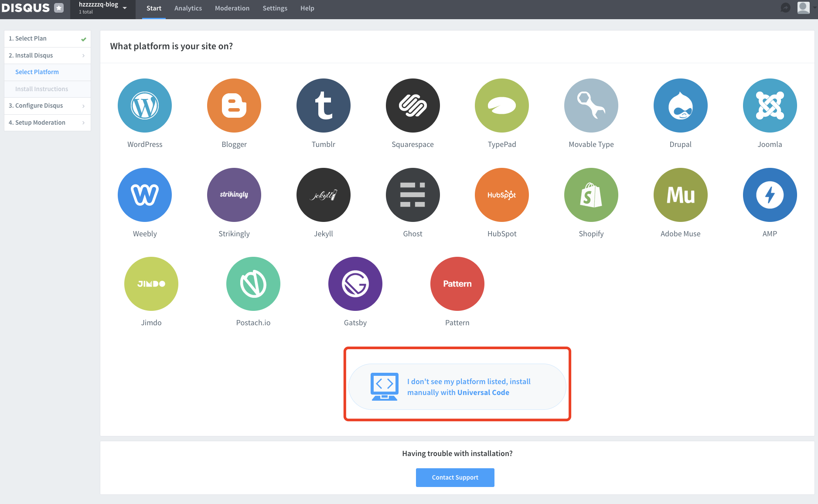Expand the Install Disqus step
This screenshot has width=818, height=504.
coord(48,55)
